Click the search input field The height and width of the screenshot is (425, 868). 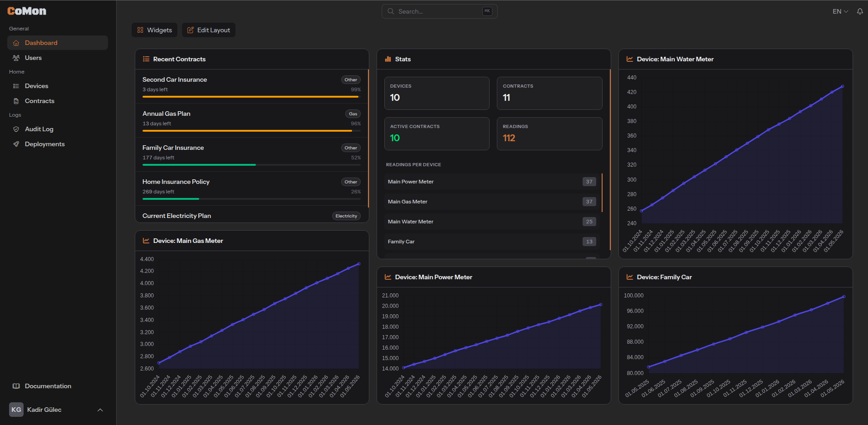(439, 11)
